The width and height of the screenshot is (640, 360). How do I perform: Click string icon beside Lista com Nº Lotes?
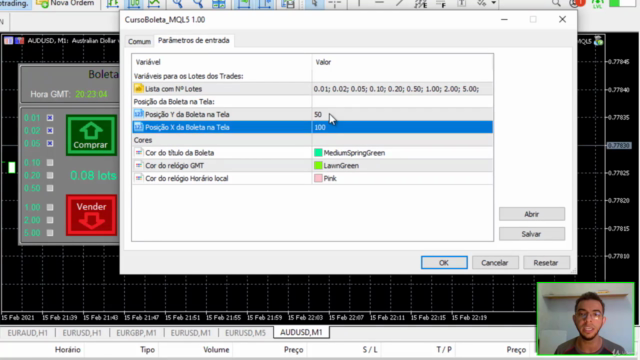[138, 89]
